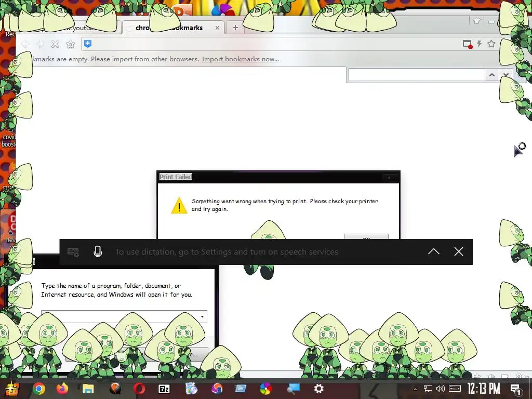Screen dimensions: 532x399
Task: Open Settings gear on the taskbar
Action: pos(319,389)
